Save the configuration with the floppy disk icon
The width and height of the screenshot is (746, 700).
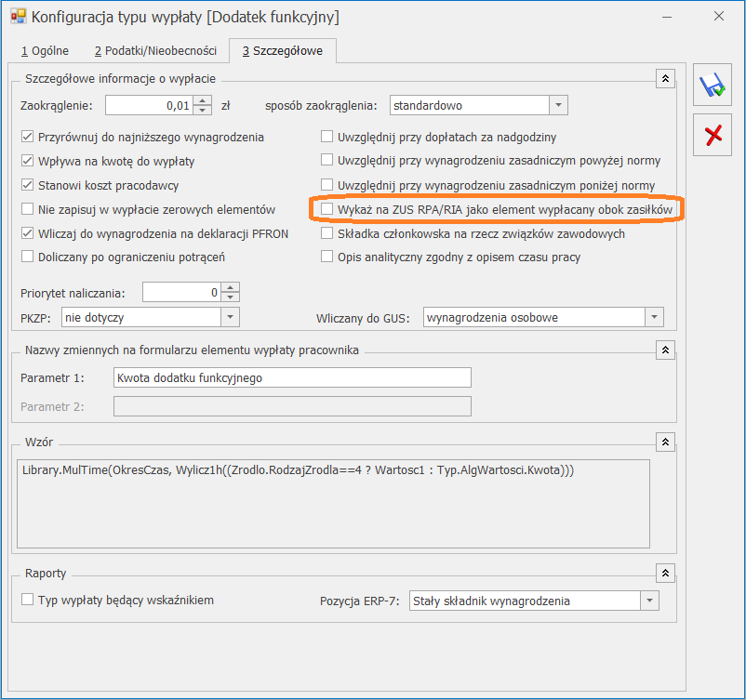712,85
